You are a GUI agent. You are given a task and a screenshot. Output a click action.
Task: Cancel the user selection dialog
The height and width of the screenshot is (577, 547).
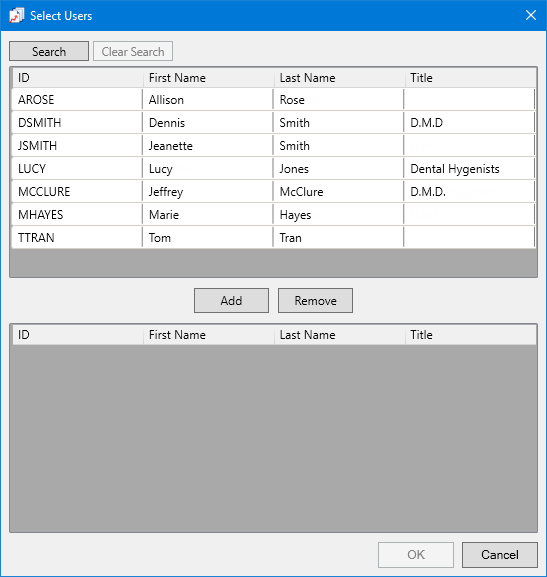(x=500, y=555)
